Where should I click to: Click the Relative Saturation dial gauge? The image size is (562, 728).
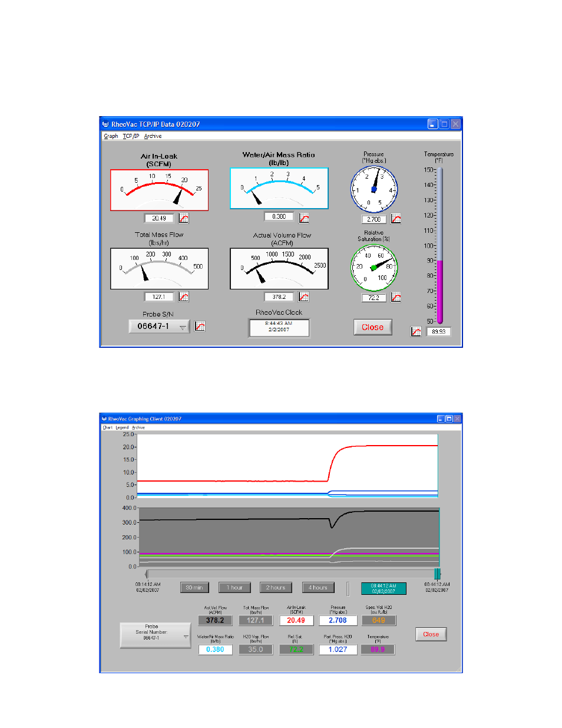click(x=374, y=268)
